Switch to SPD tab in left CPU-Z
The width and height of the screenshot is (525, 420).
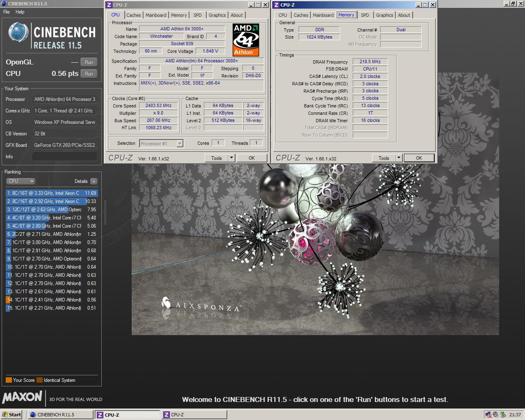pos(198,15)
